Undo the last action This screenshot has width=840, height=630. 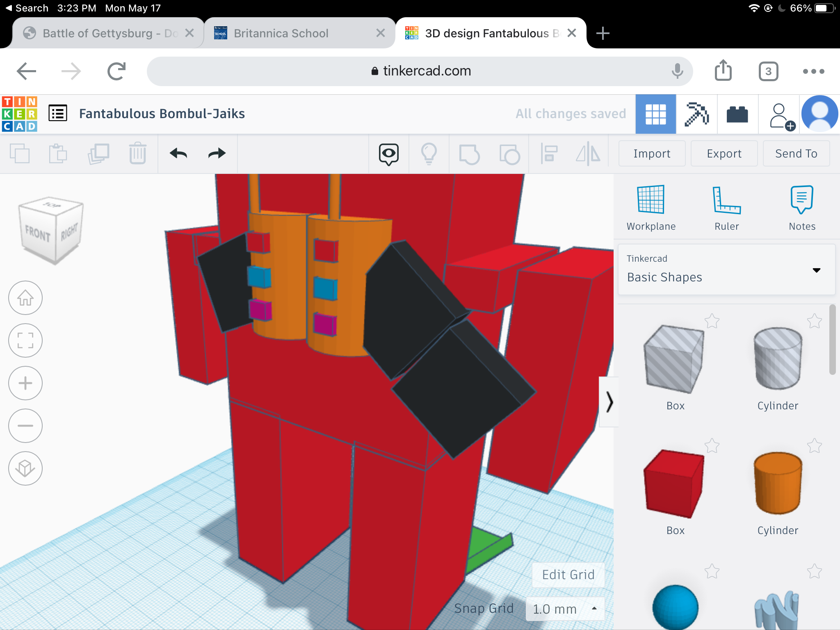[178, 153]
